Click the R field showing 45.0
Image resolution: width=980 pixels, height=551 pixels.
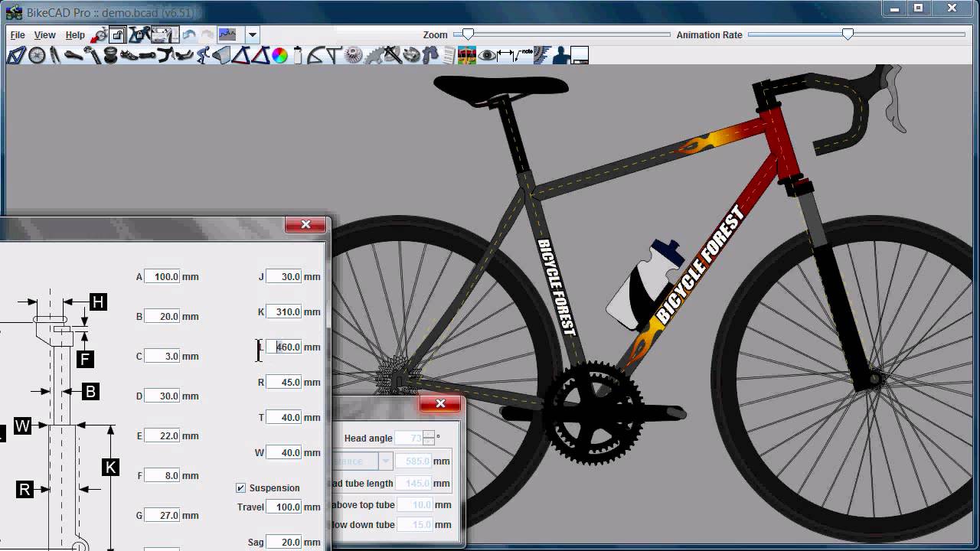point(284,382)
